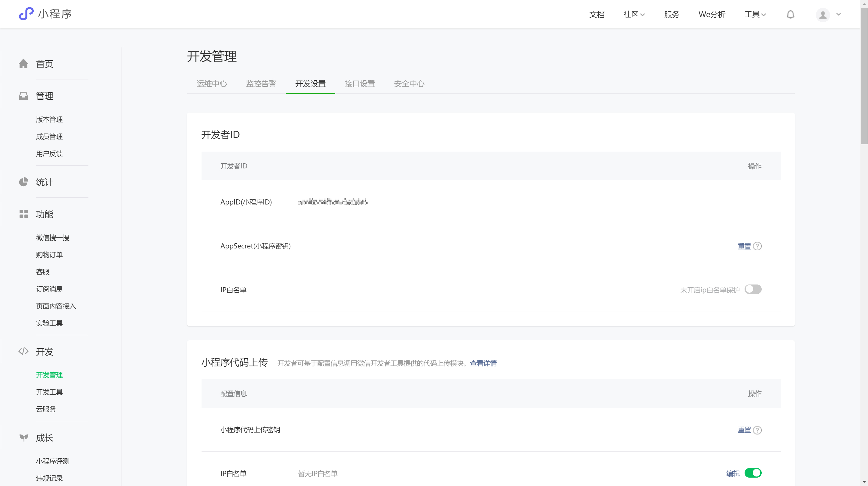Open 用户反馈 in the sidebar
The image size is (868, 486).
point(49,154)
